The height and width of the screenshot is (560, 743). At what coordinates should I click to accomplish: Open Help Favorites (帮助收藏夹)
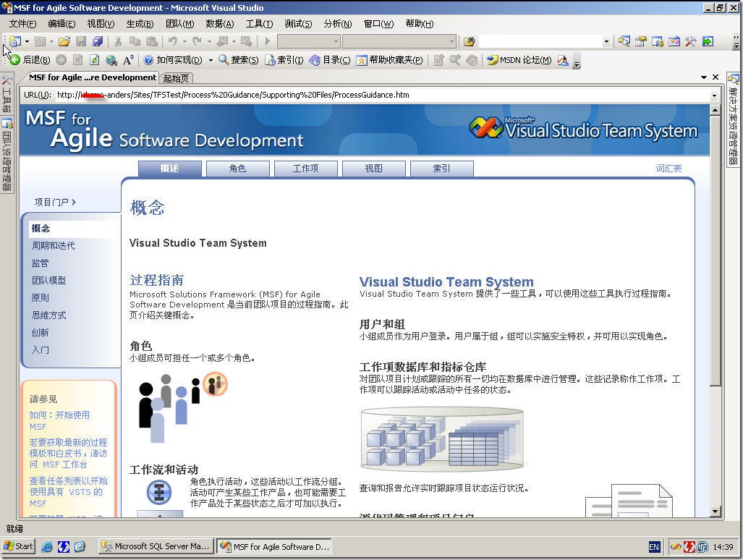[x=389, y=60]
